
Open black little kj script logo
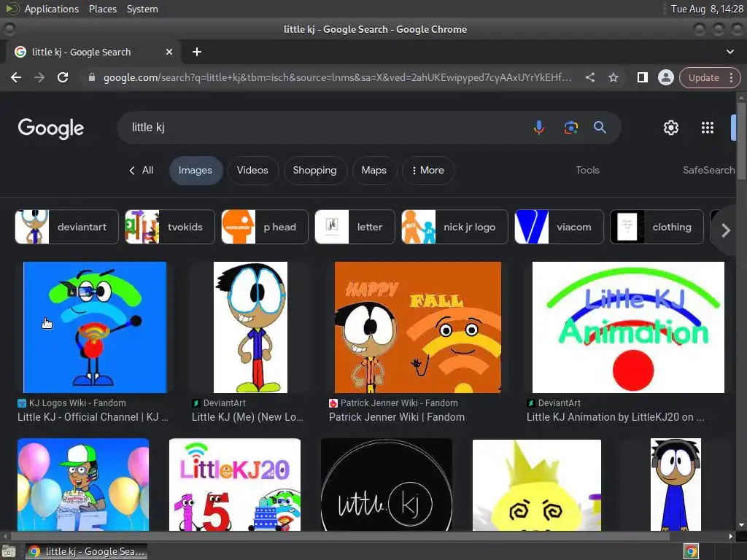(387, 484)
